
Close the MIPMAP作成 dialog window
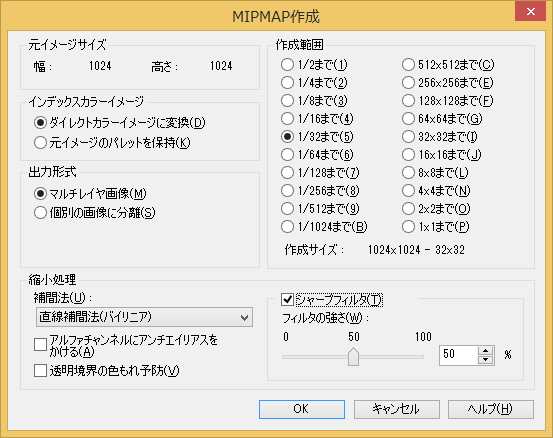pos(530,11)
